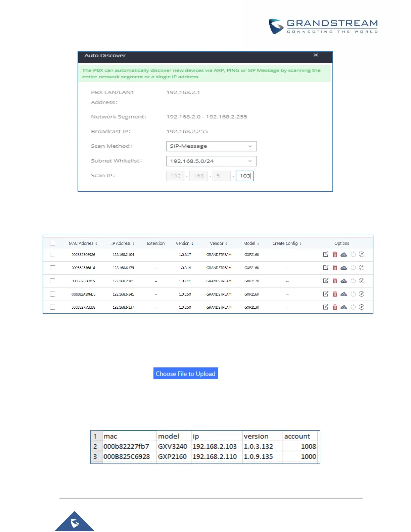Screen dimensions: 411x532
Task: Select spreadsheet row header 3
Action: tap(96, 456)
